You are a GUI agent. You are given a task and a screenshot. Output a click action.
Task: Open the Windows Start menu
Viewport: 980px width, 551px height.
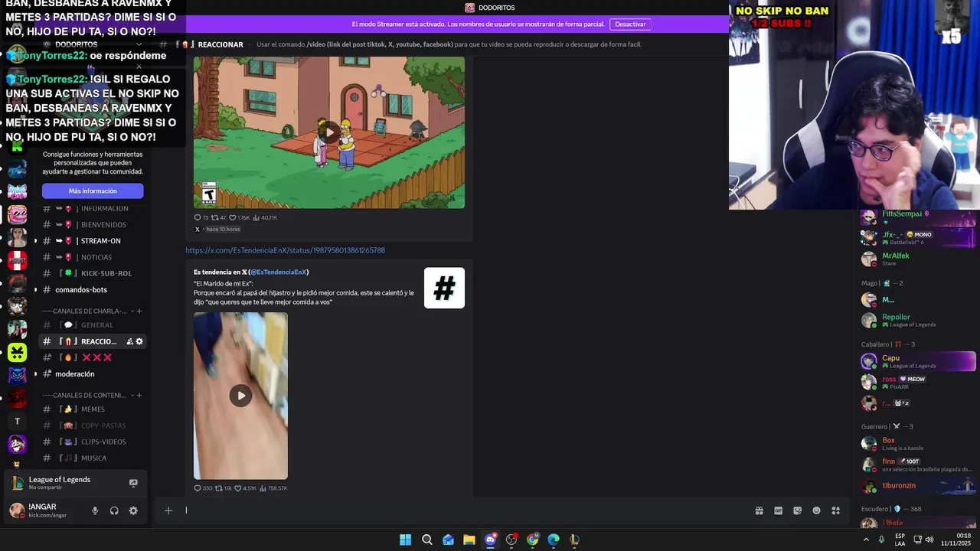405,540
